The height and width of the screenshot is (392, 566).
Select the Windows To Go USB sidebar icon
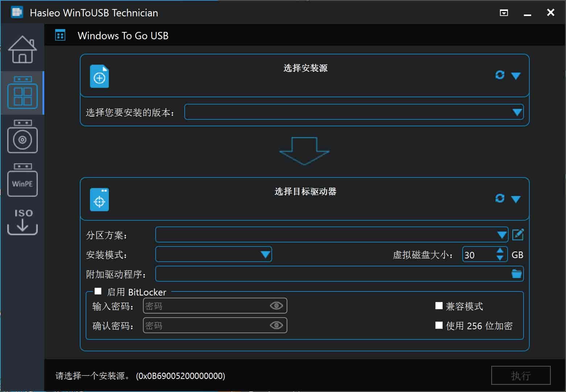(x=22, y=93)
